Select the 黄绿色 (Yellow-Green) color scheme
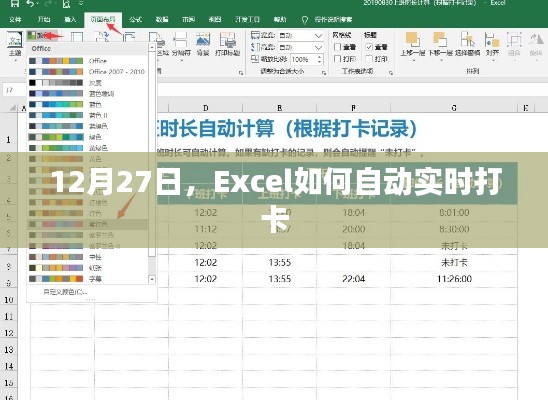 87,148
